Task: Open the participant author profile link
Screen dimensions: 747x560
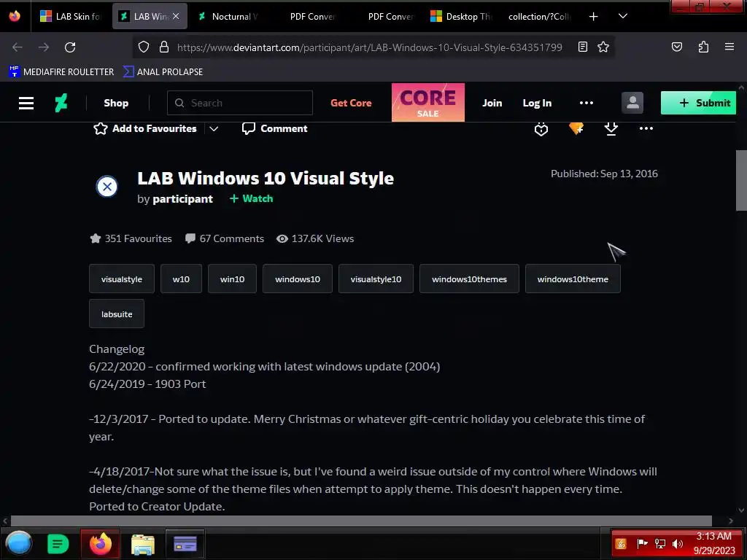Action: [182, 199]
